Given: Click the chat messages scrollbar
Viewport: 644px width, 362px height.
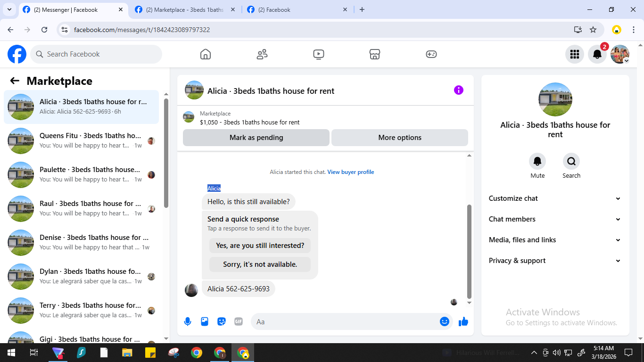Looking at the screenshot, I should coord(469,251).
